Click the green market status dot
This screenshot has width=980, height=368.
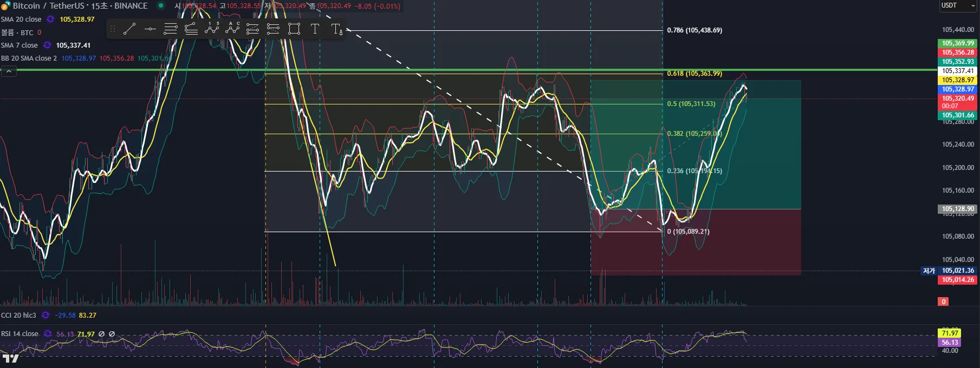(x=161, y=6)
